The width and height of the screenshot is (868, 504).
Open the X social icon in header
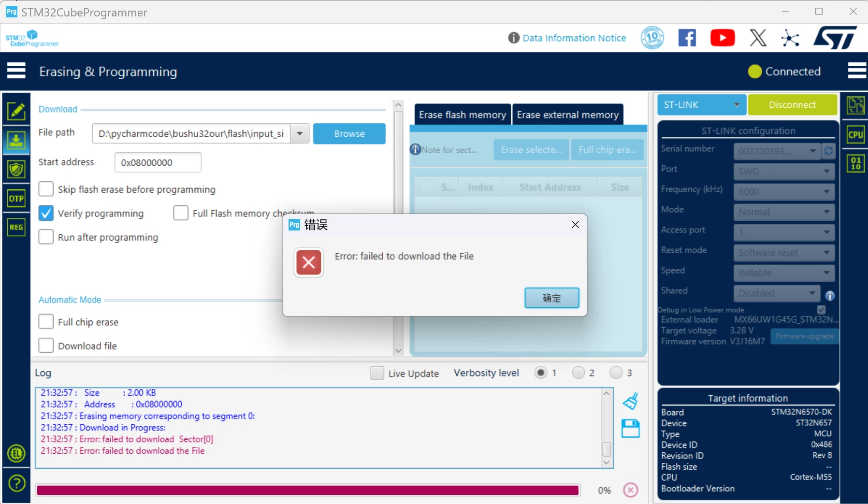pyautogui.click(x=758, y=38)
